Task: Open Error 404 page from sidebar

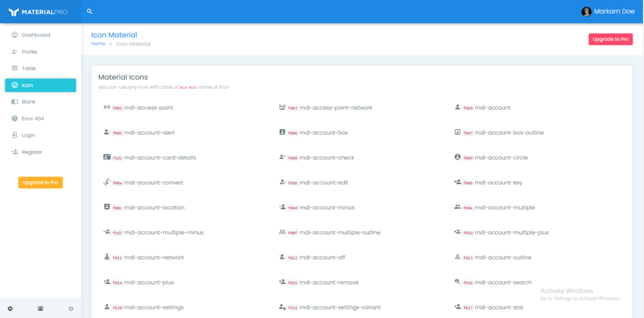Action: click(40, 118)
